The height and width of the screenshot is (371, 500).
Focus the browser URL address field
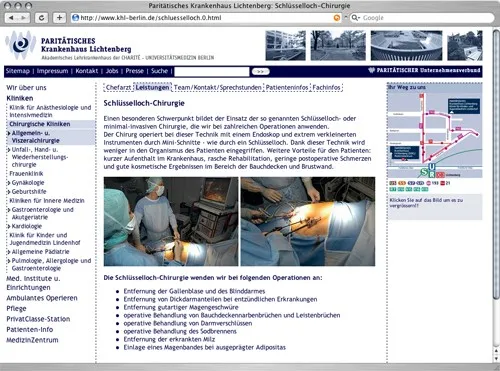coord(206,18)
